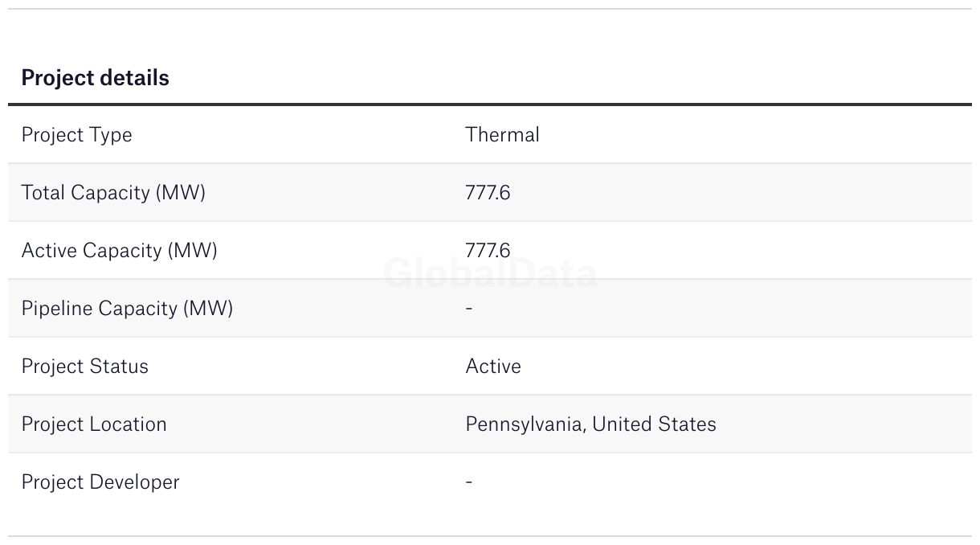The height and width of the screenshot is (545, 980).
Task: Click the GlobalData watermark text
Action: coord(490,273)
